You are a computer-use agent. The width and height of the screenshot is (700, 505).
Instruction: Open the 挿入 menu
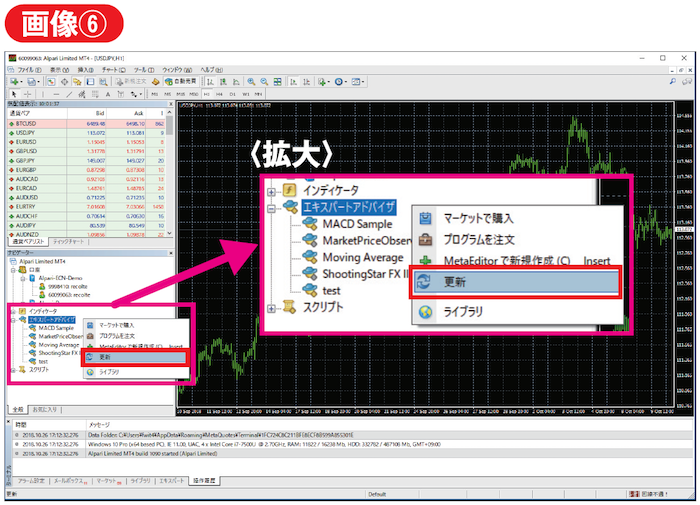point(85,70)
